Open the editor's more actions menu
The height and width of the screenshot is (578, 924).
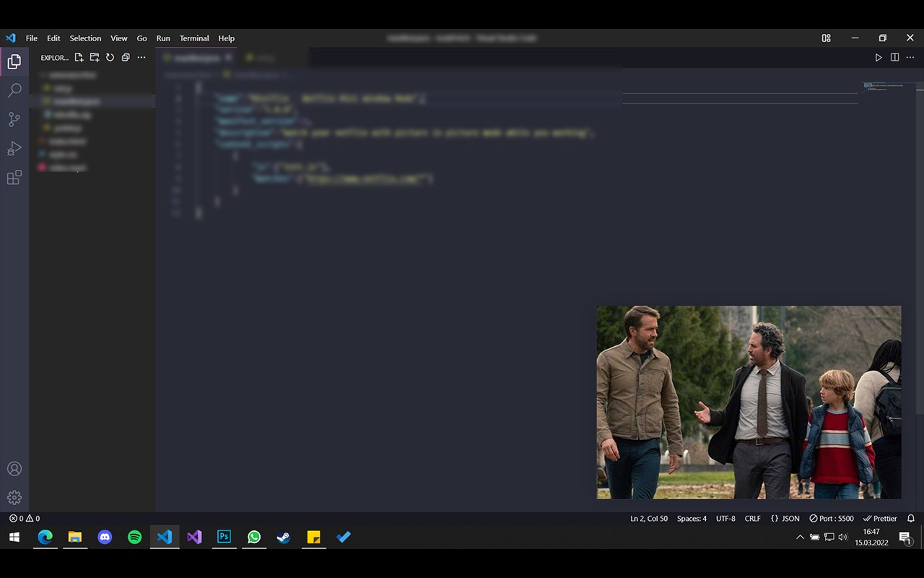910,58
